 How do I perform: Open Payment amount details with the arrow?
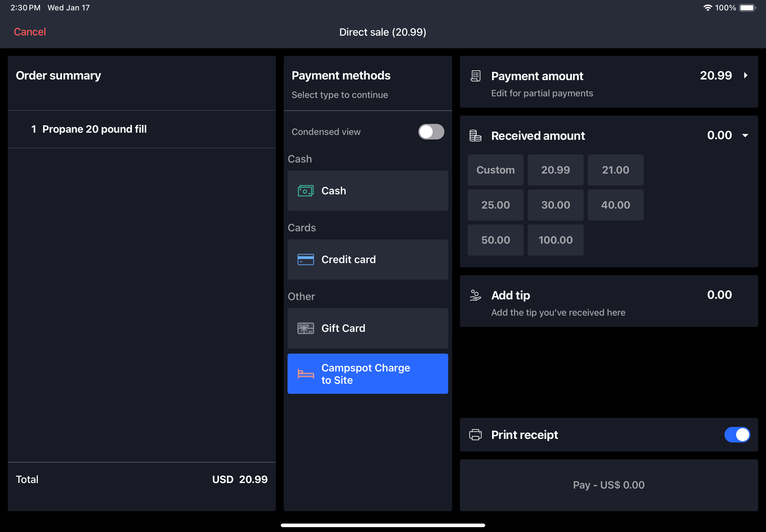[746, 76]
